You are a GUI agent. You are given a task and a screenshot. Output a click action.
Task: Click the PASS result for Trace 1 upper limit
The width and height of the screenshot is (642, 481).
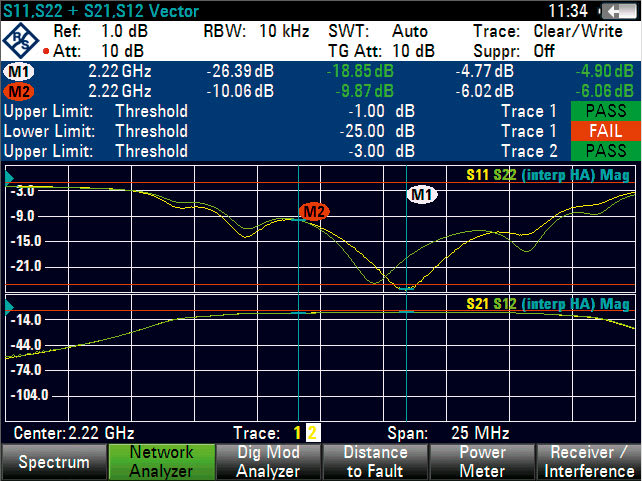click(x=605, y=111)
